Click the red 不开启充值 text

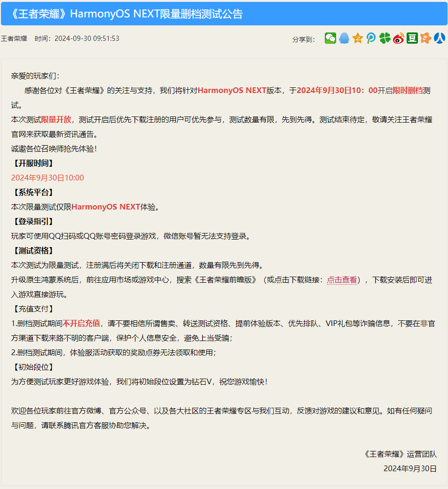coord(81,324)
